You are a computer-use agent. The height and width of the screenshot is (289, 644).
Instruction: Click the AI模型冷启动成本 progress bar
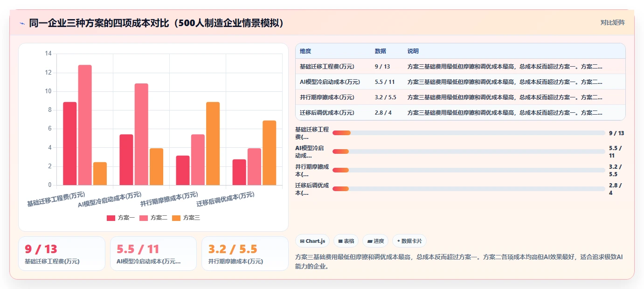click(x=469, y=151)
